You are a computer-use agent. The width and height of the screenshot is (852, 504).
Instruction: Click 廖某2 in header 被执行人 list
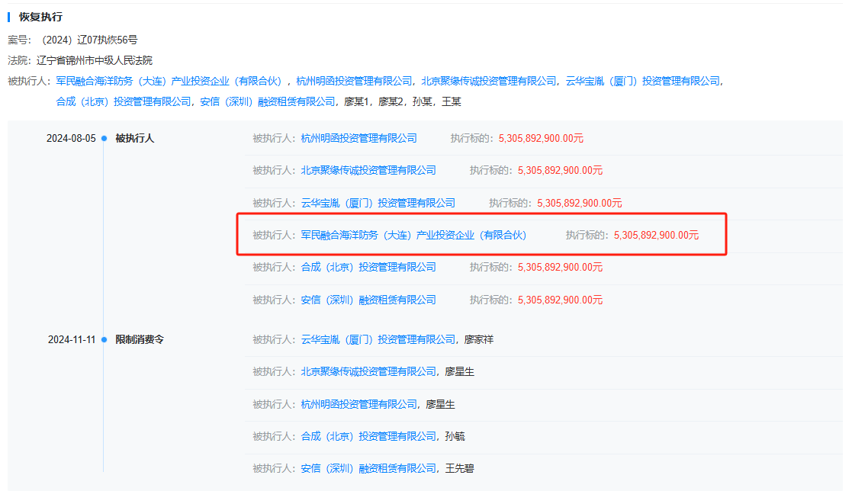[x=391, y=101]
